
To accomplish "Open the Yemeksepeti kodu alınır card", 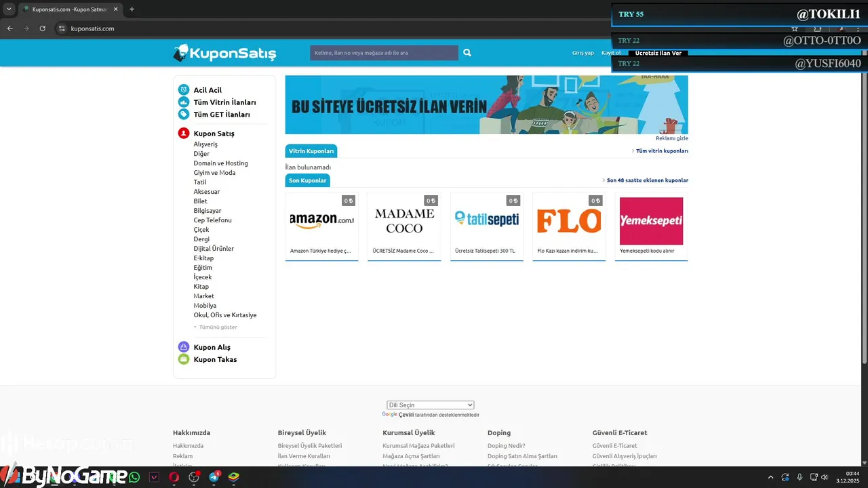I will [652, 226].
